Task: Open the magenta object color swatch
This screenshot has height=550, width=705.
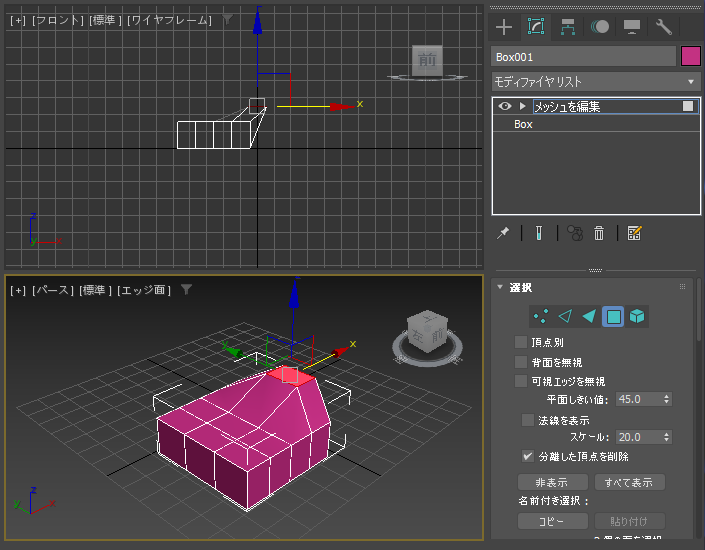Action: pyautogui.click(x=691, y=57)
